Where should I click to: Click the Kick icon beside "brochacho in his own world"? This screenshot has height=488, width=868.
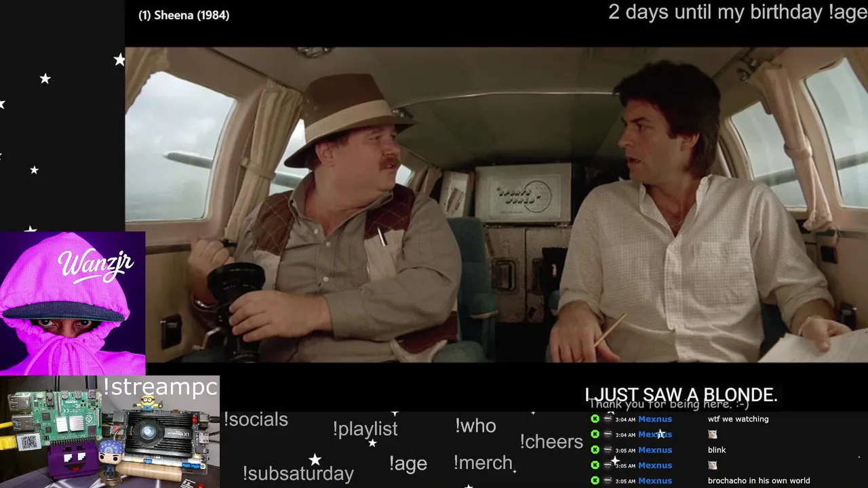point(595,481)
